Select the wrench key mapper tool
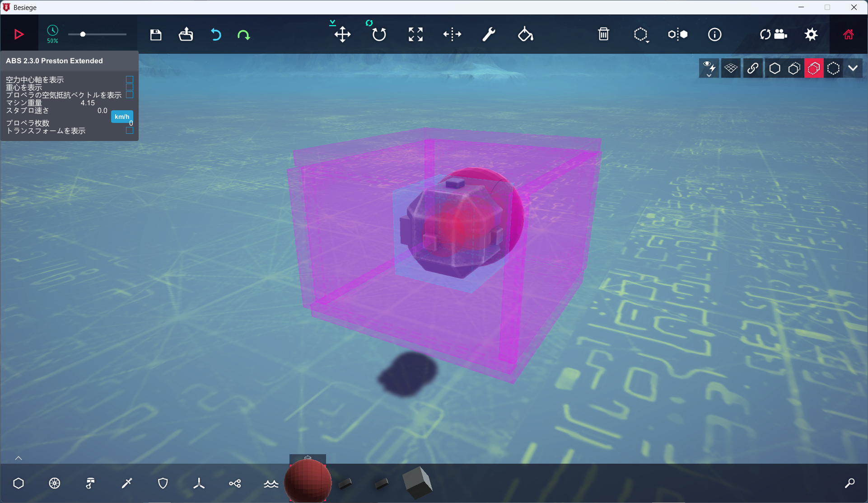 coord(489,34)
